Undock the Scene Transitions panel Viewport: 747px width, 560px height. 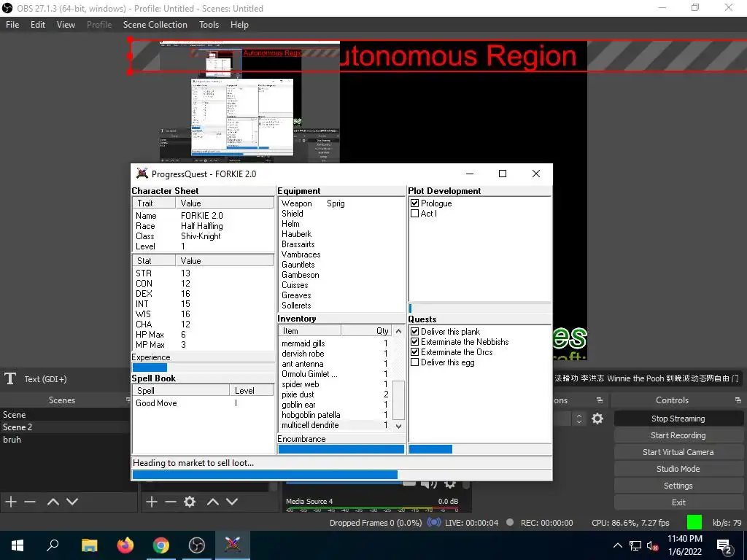tap(600, 400)
